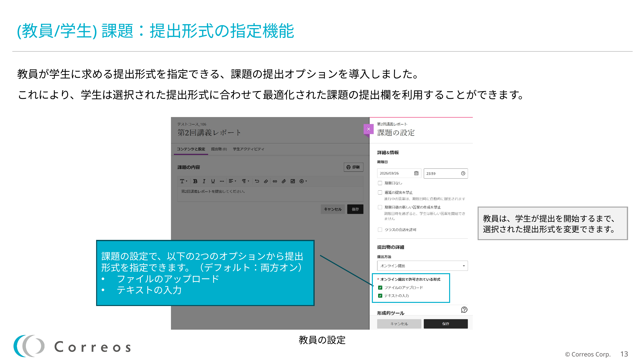Click キャンセル button below the editor
The width and height of the screenshot is (644, 362).
(333, 209)
